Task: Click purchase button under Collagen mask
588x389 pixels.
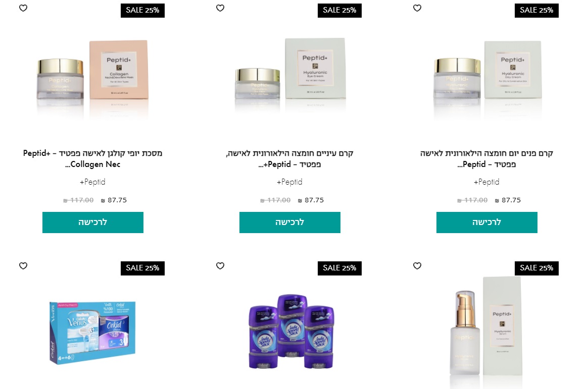Action: coord(92,223)
